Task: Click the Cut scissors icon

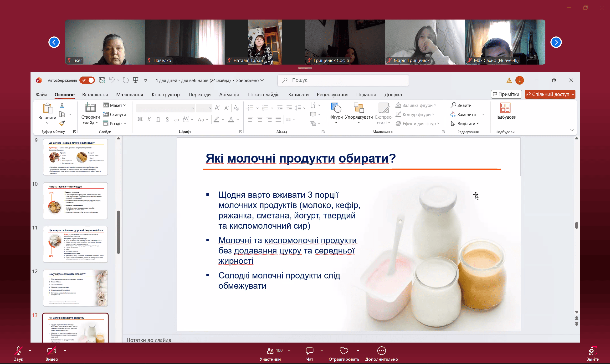Action: coord(62,105)
